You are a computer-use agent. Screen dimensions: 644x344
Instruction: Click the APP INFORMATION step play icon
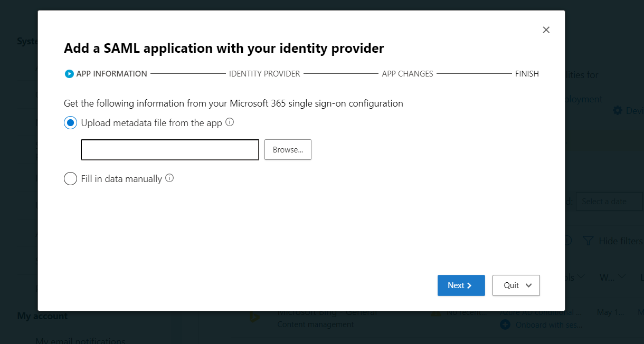[69, 74]
